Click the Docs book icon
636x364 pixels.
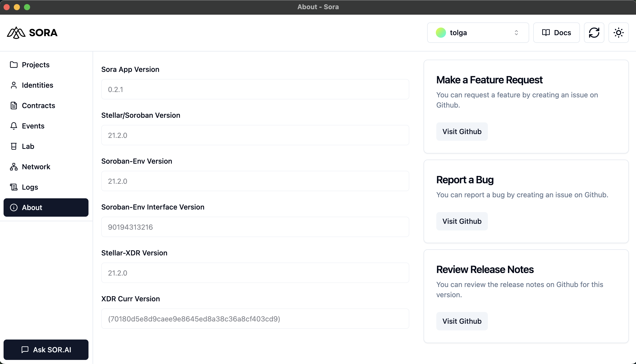coord(546,33)
